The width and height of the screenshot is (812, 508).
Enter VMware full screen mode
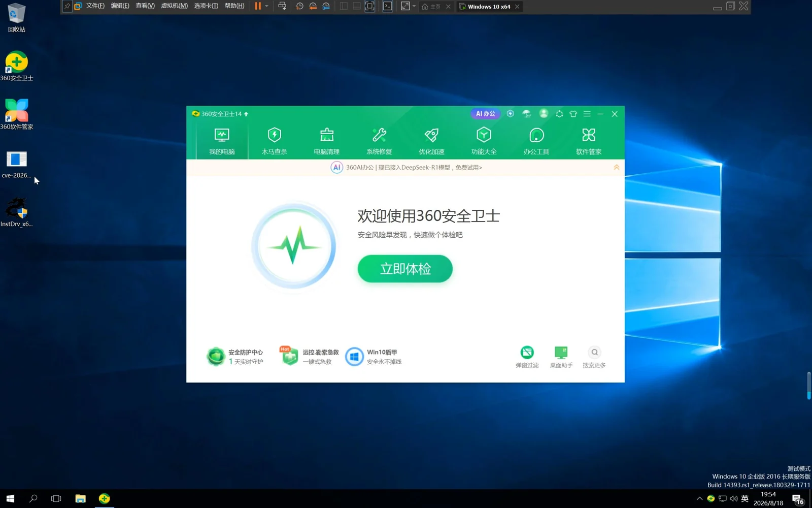pyautogui.click(x=370, y=6)
